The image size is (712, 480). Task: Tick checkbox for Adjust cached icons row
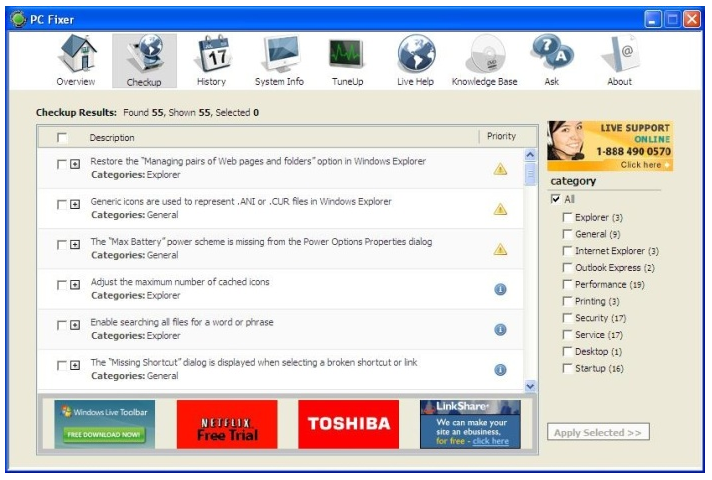(62, 285)
